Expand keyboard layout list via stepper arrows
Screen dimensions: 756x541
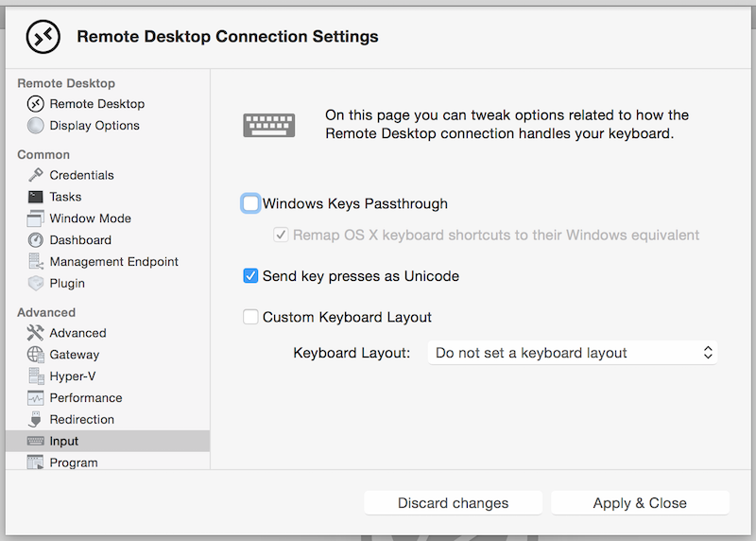coord(707,353)
